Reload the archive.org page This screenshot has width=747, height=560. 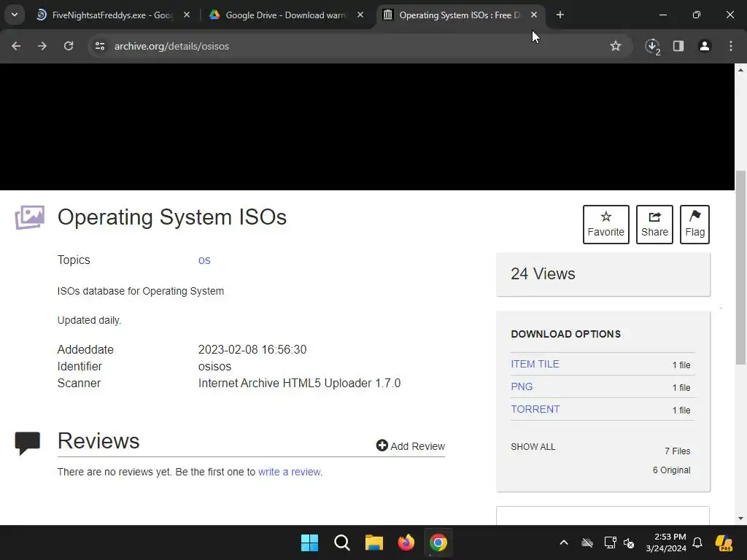[x=69, y=46]
